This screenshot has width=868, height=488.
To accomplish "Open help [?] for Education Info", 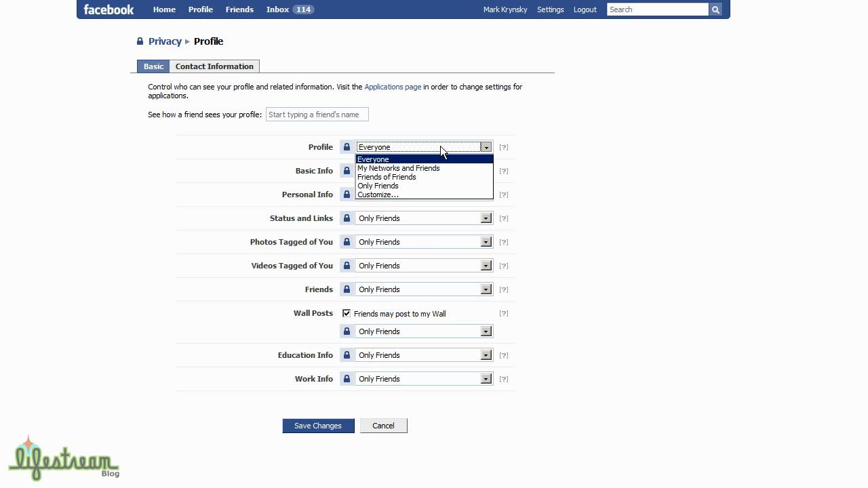I will [504, 355].
